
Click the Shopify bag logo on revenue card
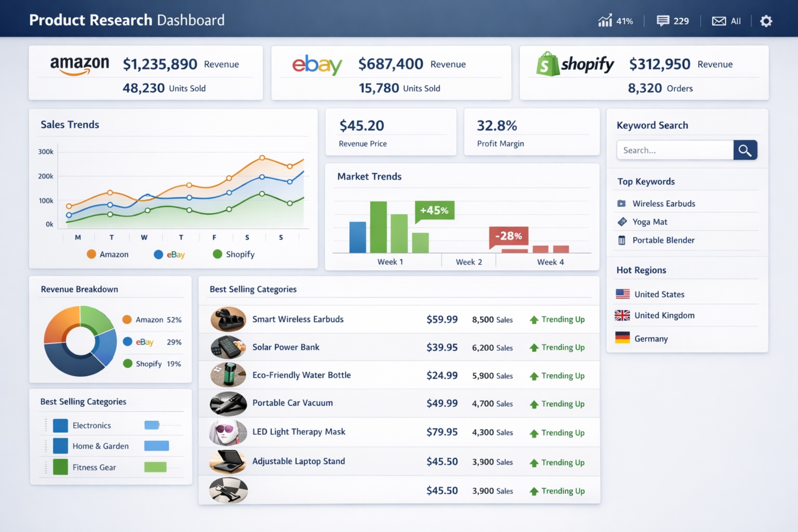tap(547, 64)
